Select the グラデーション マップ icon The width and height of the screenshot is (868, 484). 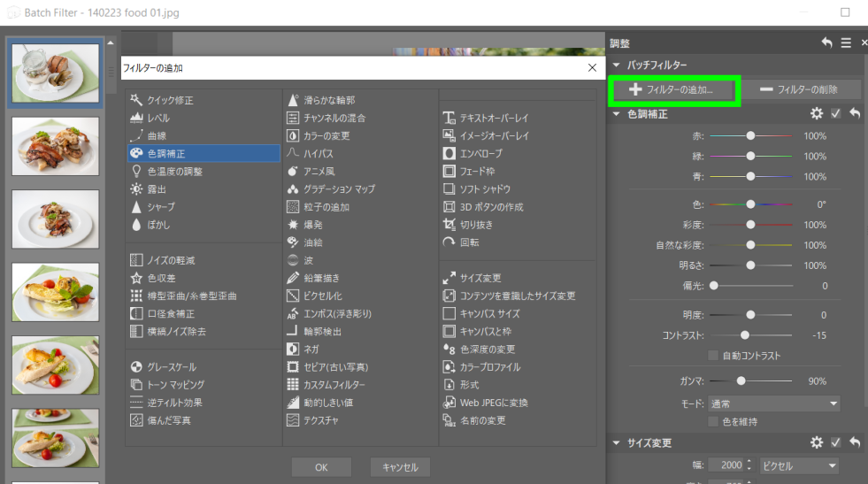(x=293, y=188)
